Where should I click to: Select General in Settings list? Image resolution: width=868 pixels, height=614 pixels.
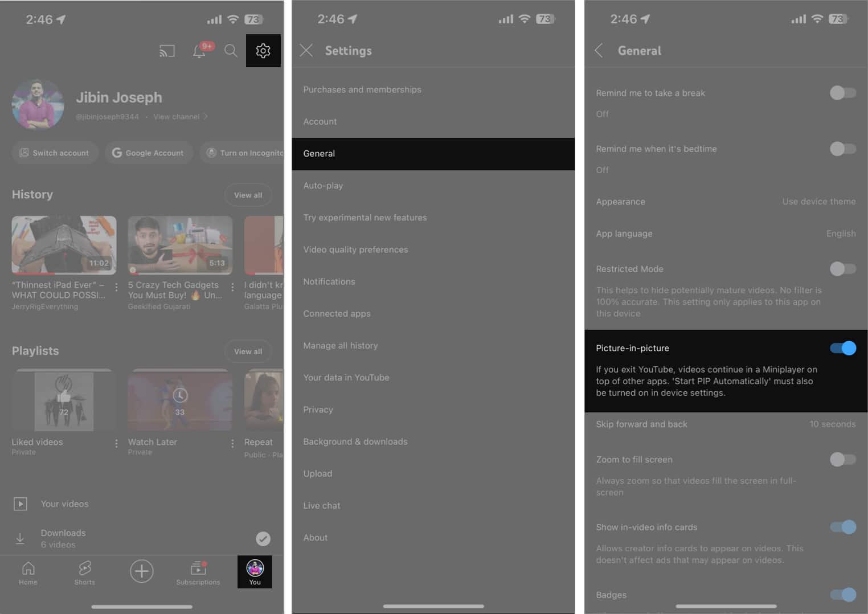[x=433, y=154]
